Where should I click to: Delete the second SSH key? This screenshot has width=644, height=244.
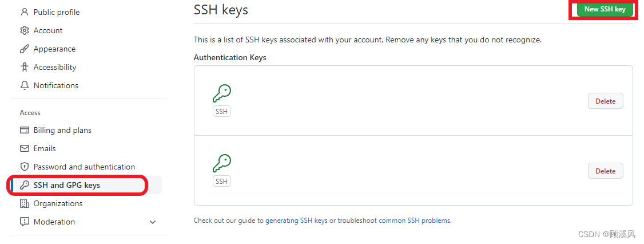605,171
